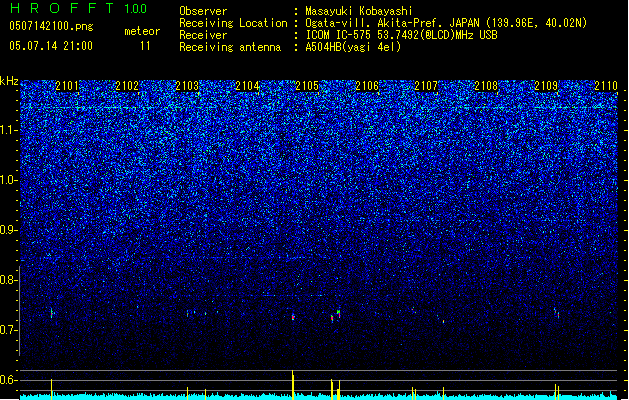Click the kHz axis unit label

[x=9, y=81]
